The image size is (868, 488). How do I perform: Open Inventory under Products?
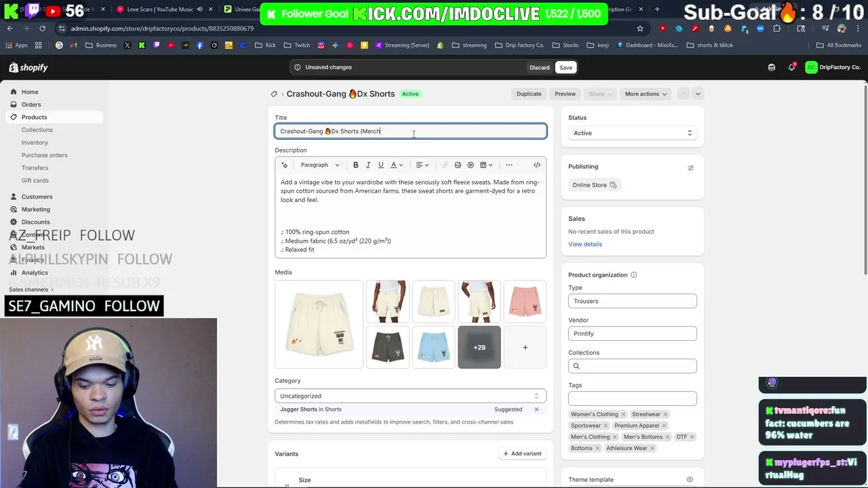(x=35, y=142)
